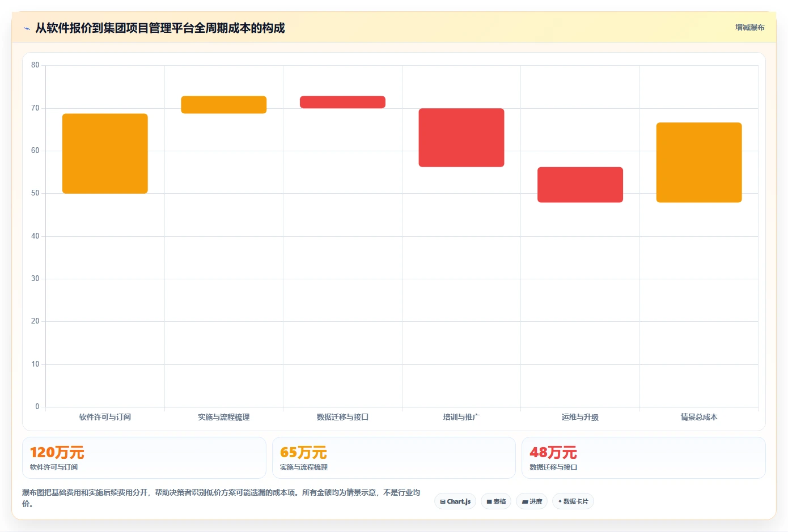Click the 软件许可与订阅 x-axis label

[x=105, y=417]
